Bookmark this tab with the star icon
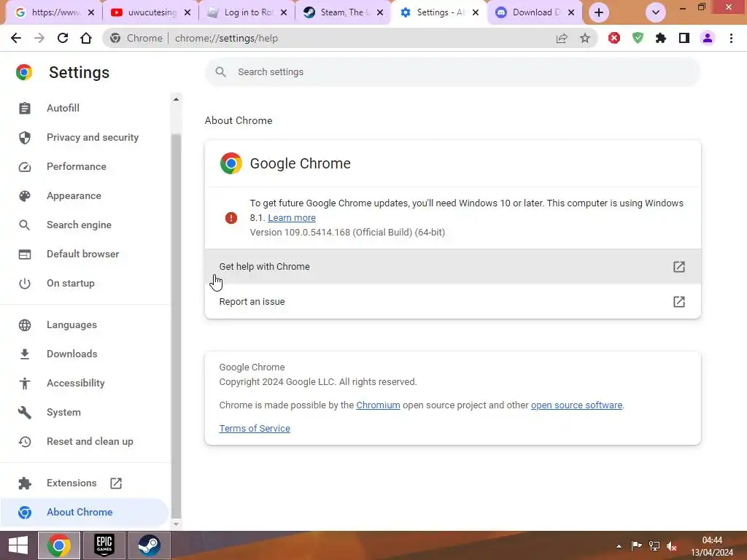Image resolution: width=747 pixels, height=560 pixels. pos(585,38)
